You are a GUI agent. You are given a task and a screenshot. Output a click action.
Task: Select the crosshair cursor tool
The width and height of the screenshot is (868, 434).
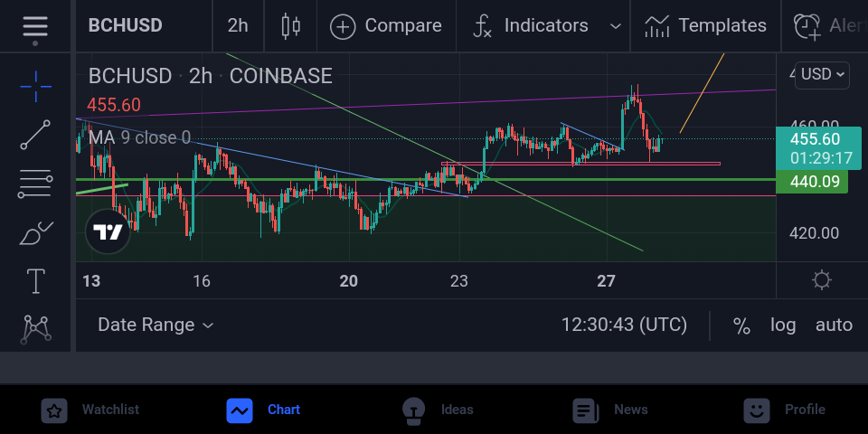35,87
